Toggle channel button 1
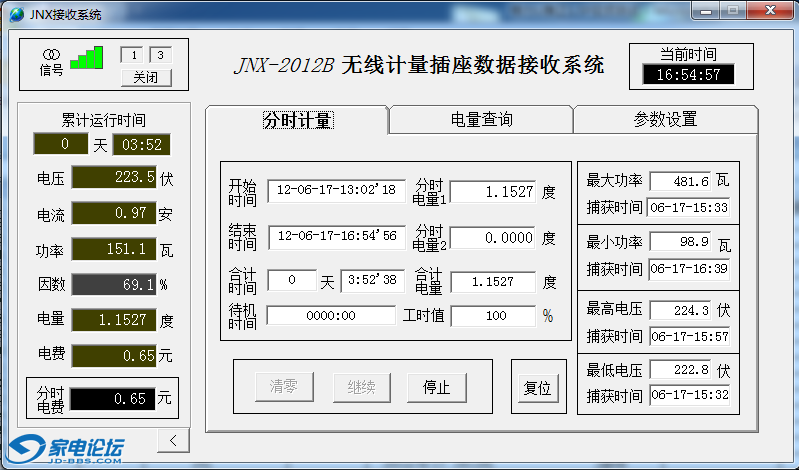 tap(133, 55)
